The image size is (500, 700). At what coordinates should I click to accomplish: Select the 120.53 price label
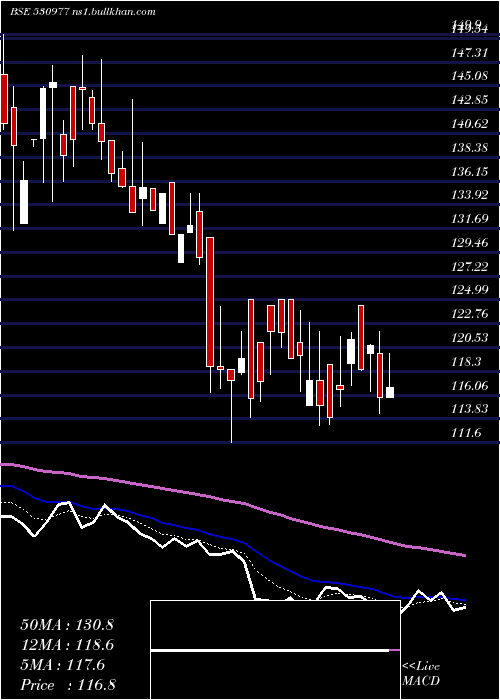469,338
